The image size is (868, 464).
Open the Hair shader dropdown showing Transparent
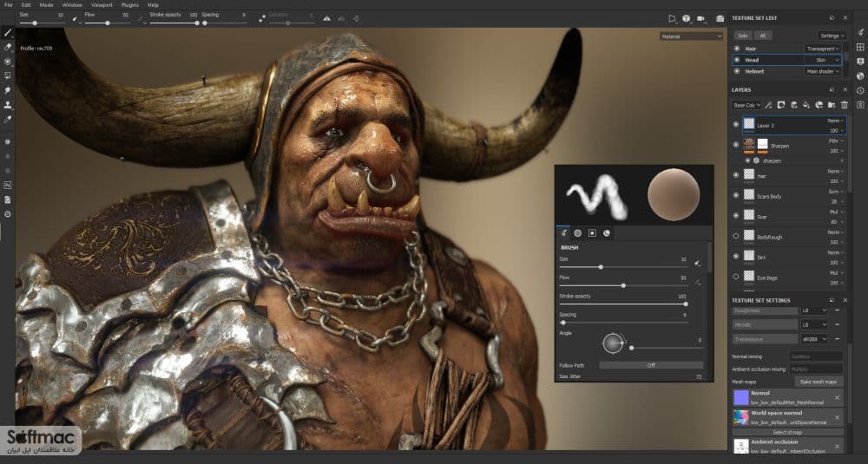click(x=823, y=49)
